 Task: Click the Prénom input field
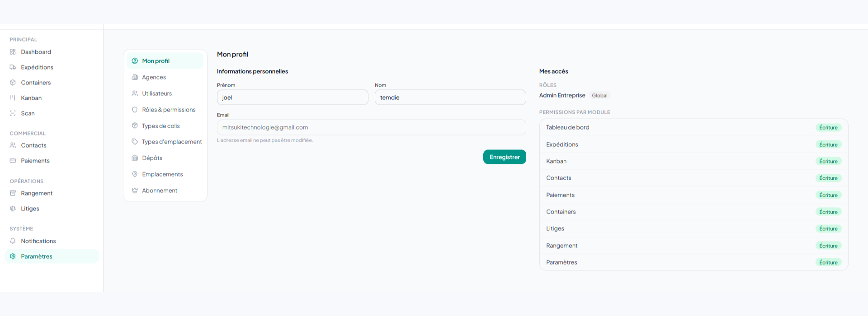(x=292, y=98)
